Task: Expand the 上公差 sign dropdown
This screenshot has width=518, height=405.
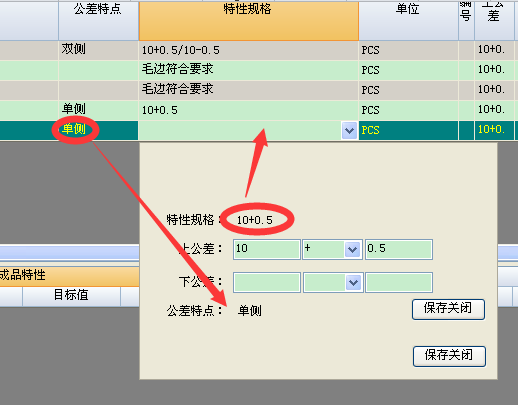Action: coord(352,249)
